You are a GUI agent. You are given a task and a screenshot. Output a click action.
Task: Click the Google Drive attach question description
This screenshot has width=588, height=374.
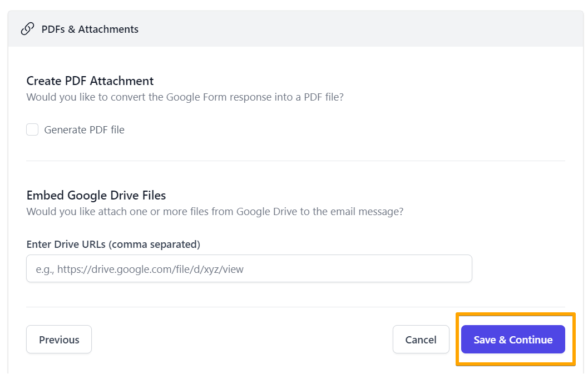click(x=215, y=212)
